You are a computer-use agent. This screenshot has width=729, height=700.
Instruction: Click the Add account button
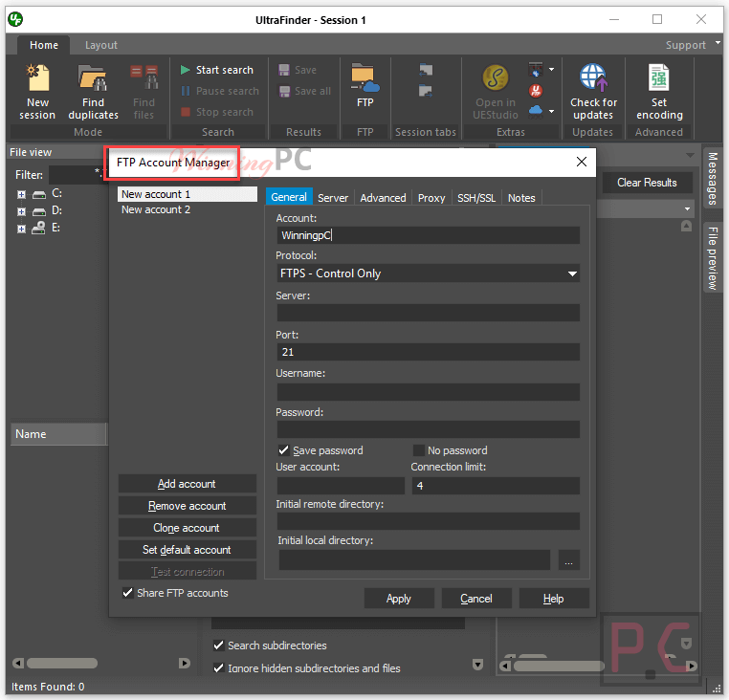[187, 483]
